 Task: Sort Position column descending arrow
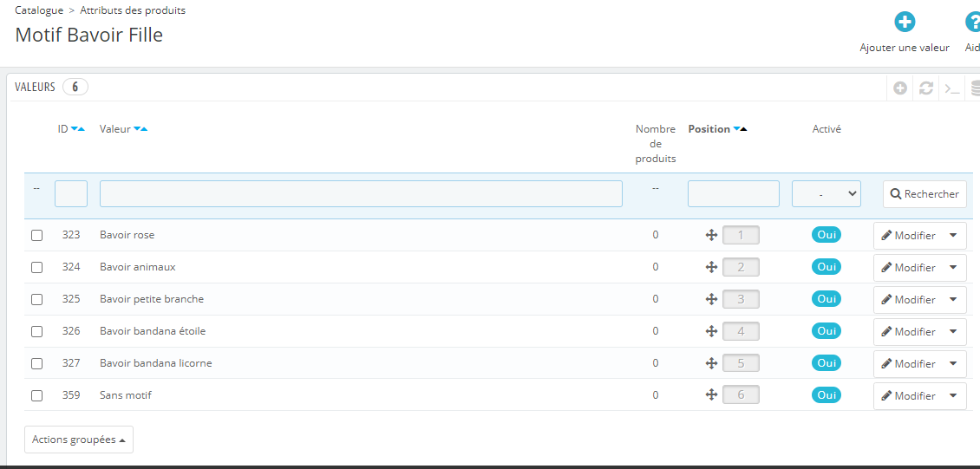[737, 129]
